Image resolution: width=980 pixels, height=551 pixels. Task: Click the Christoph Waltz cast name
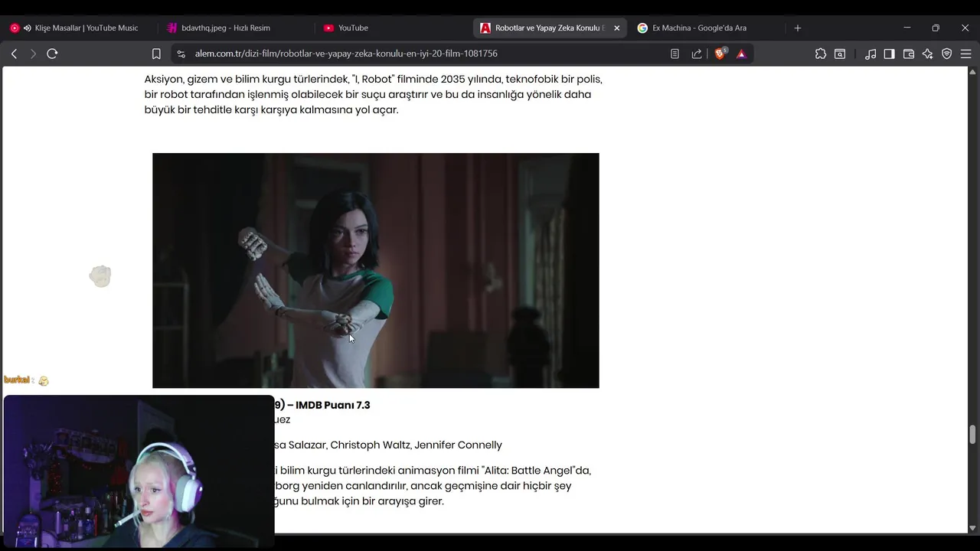[371, 445]
